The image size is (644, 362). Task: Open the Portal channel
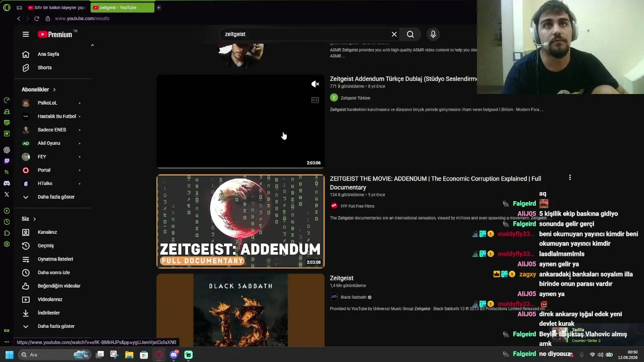click(x=44, y=170)
